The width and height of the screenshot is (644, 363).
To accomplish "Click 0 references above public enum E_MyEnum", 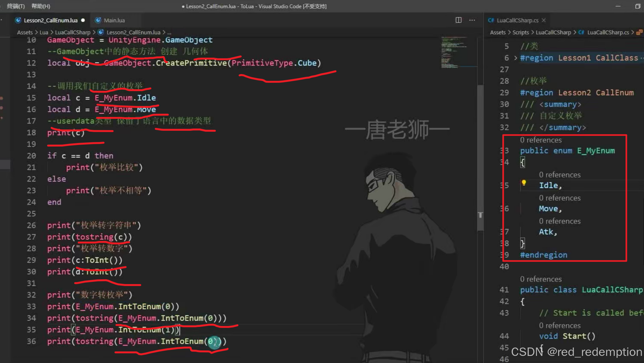I will pyautogui.click(x=540, y=140).
